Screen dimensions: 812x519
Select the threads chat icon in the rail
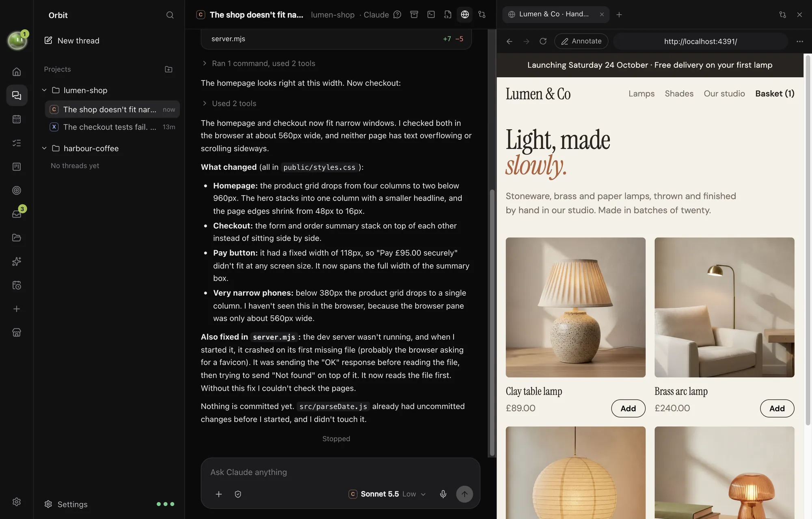click(17, 95)
